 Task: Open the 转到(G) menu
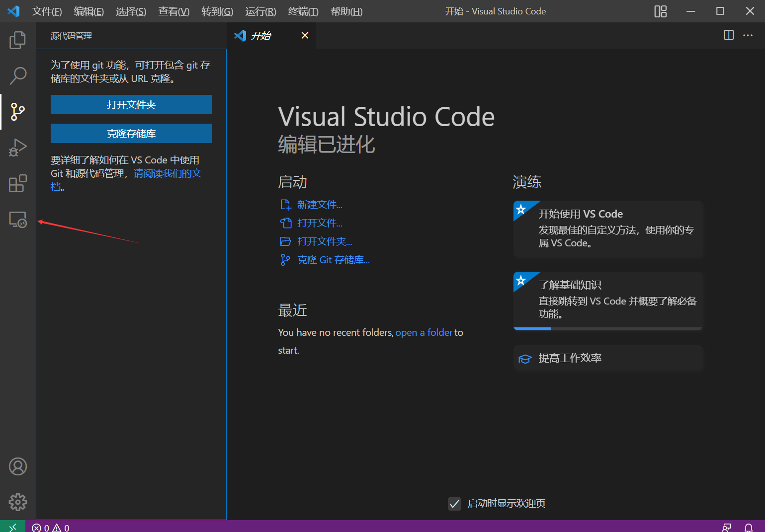(x=217, y=11)
